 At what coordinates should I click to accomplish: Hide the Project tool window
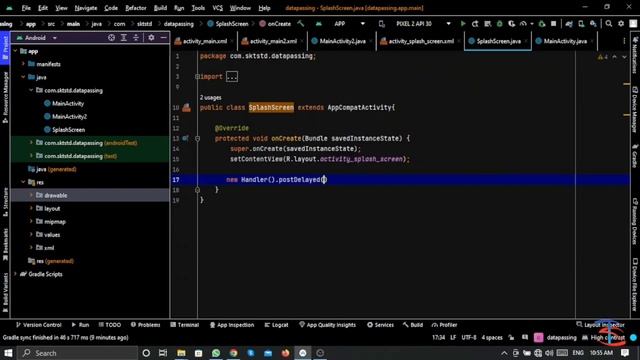point(164,38)
